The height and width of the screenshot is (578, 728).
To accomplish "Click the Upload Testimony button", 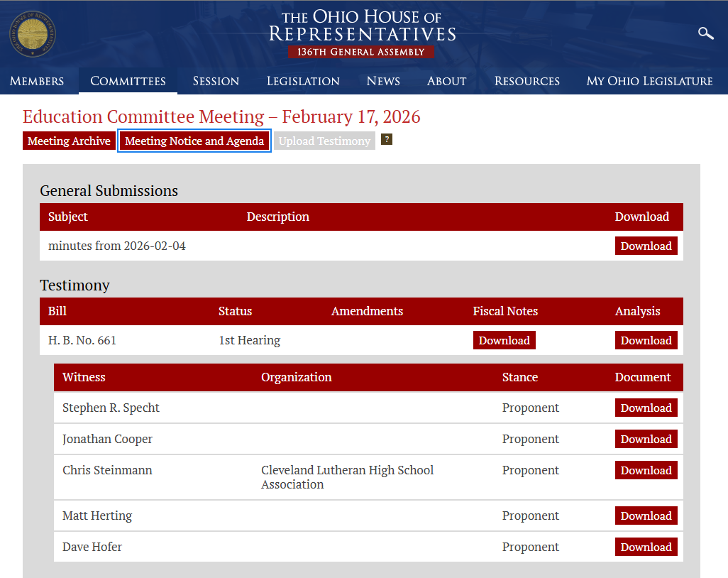I will tap(324, 141).
